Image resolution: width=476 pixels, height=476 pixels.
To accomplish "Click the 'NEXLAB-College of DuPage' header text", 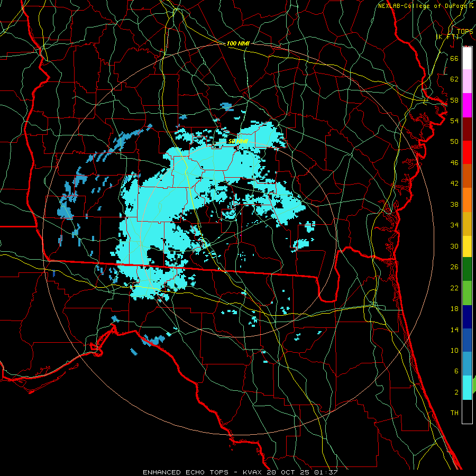I will click(x=422, y=5).
